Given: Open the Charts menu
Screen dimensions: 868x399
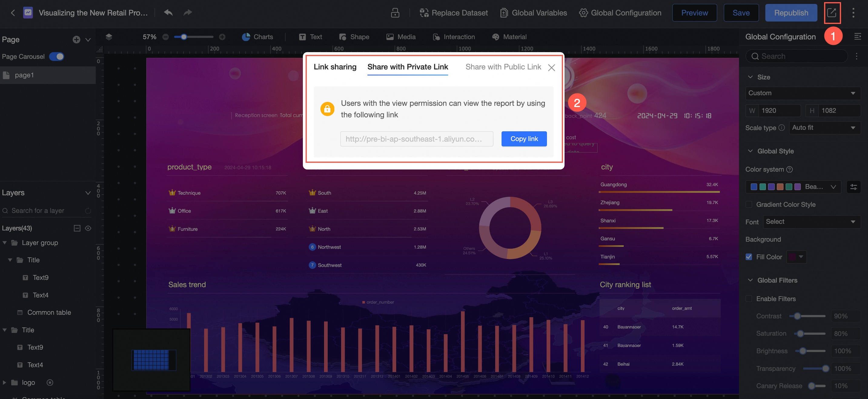Looking at the screenshot, I should coord(257,37).
